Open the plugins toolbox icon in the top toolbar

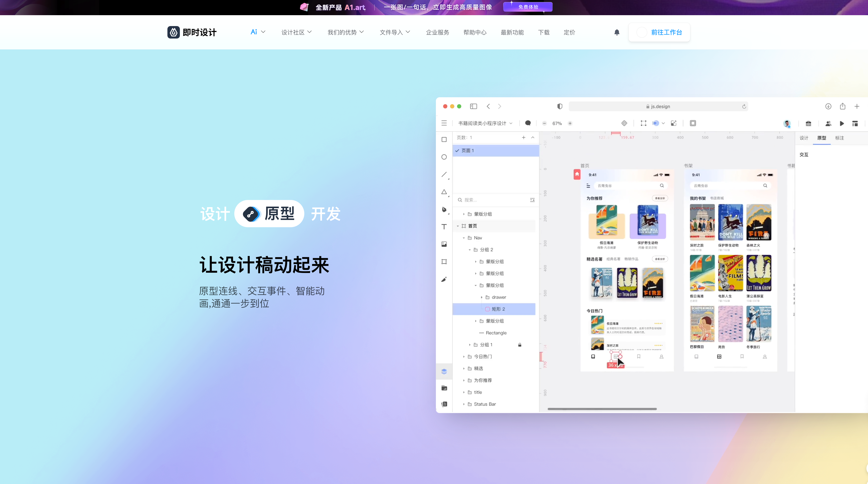(808, 123)
